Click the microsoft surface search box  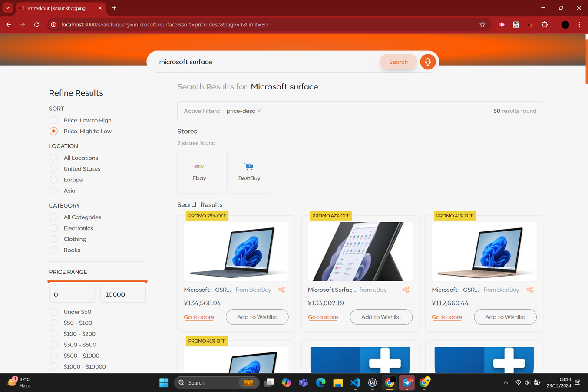click(x=265, y=62)
